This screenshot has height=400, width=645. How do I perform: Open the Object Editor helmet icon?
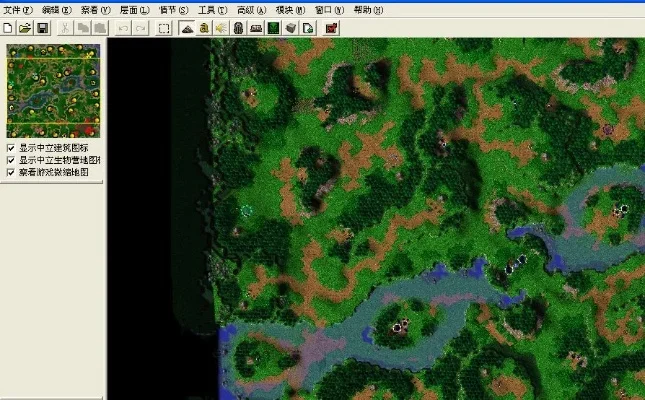click(239, 28)
